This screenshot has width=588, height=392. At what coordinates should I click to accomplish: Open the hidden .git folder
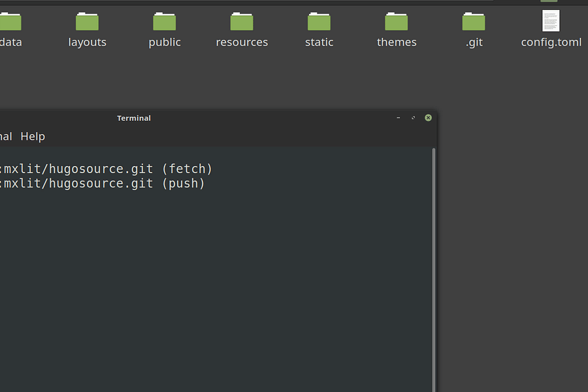click(473, 23)
